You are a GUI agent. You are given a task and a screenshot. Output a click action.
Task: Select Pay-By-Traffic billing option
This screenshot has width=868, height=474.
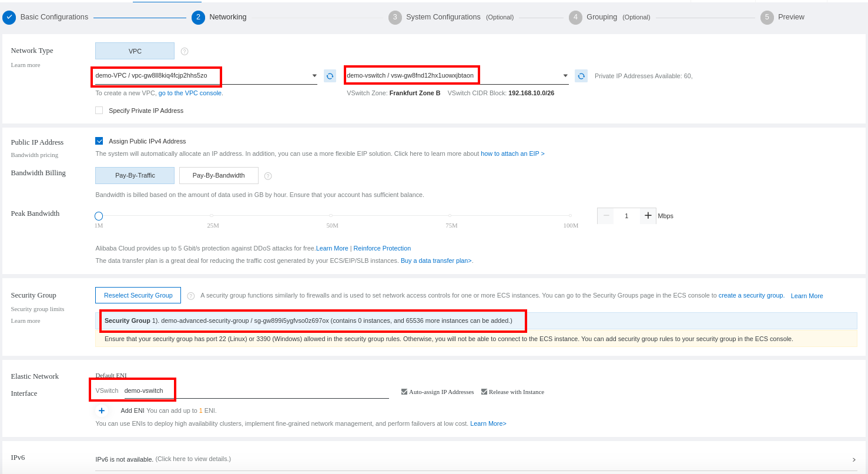(x=135, y=175)
